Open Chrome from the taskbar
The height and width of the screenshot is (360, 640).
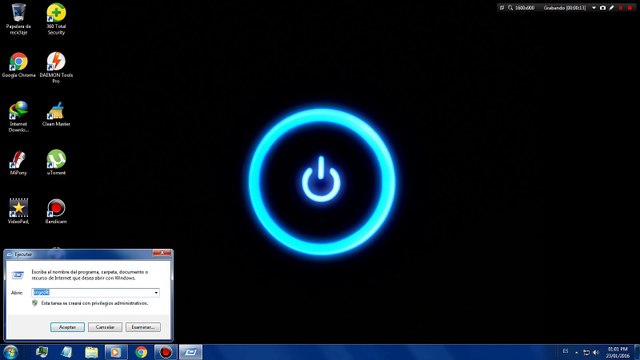141,352
